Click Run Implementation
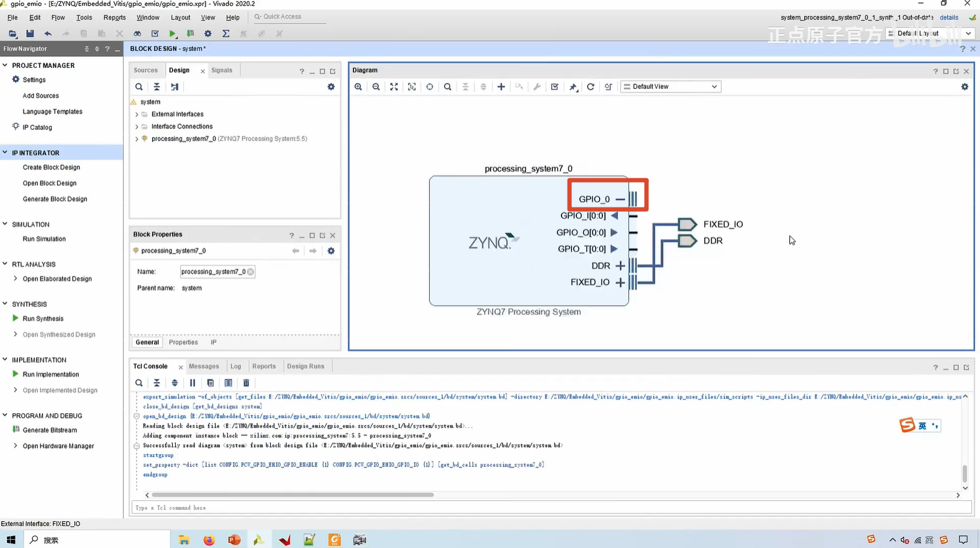980x548 pixels. pos(51,375)
